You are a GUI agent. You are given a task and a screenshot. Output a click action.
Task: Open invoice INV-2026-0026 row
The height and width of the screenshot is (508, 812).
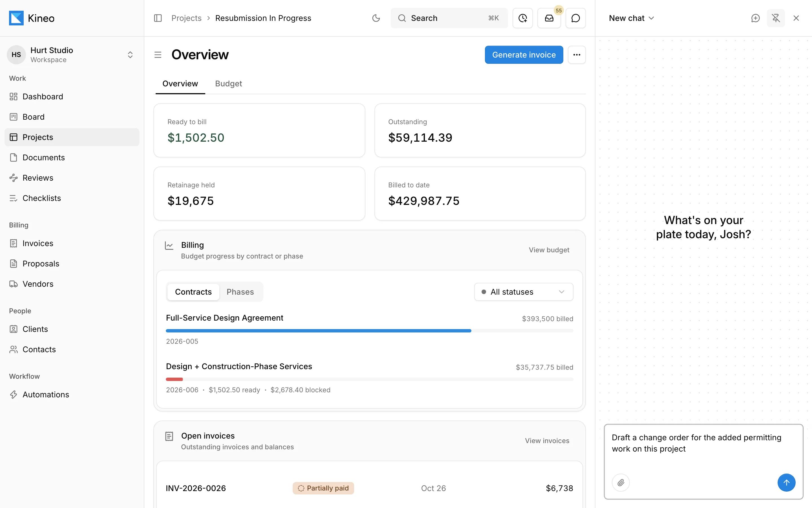(369, 488)
